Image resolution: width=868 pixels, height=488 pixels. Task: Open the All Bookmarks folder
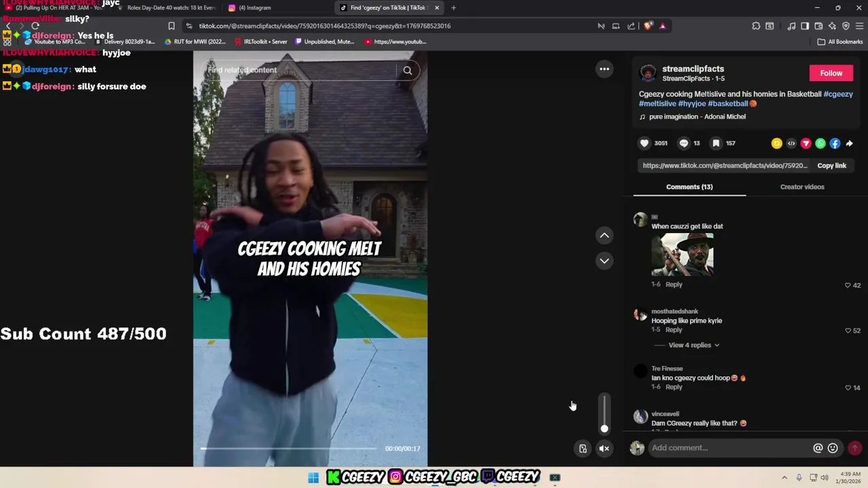tap(840, 41)
